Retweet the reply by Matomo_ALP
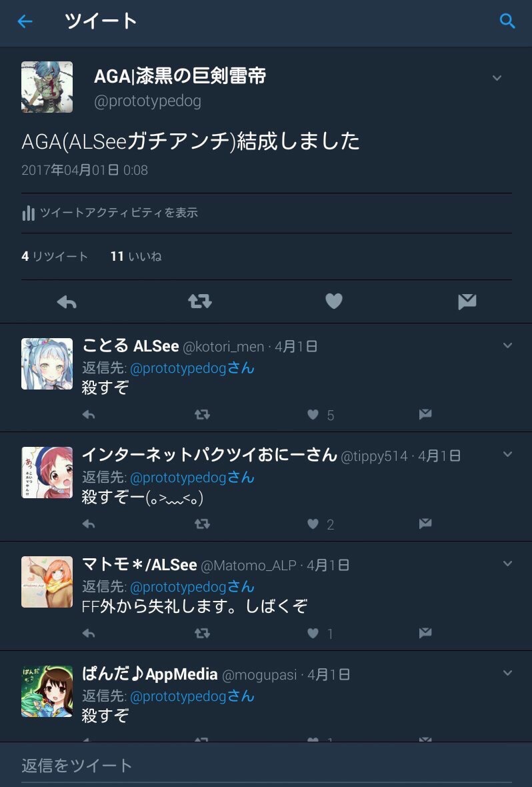The image size is (532, 787). 202,634
